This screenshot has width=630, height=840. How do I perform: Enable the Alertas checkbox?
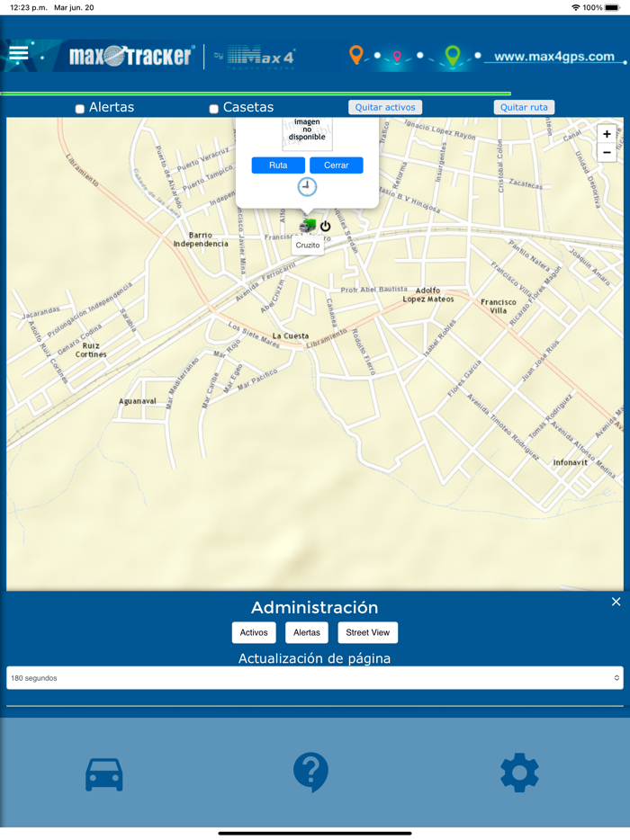click(80, 109)
